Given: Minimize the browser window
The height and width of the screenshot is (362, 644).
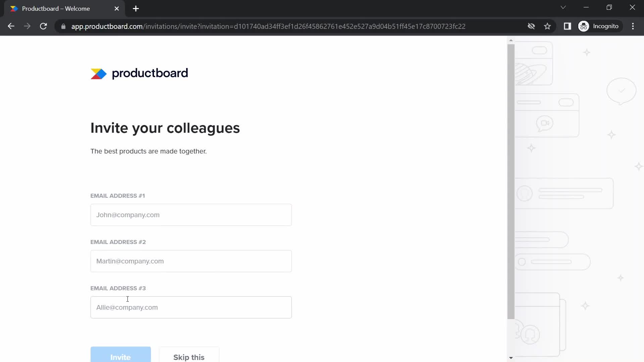Looking at the screenshot, I should 586,7.
